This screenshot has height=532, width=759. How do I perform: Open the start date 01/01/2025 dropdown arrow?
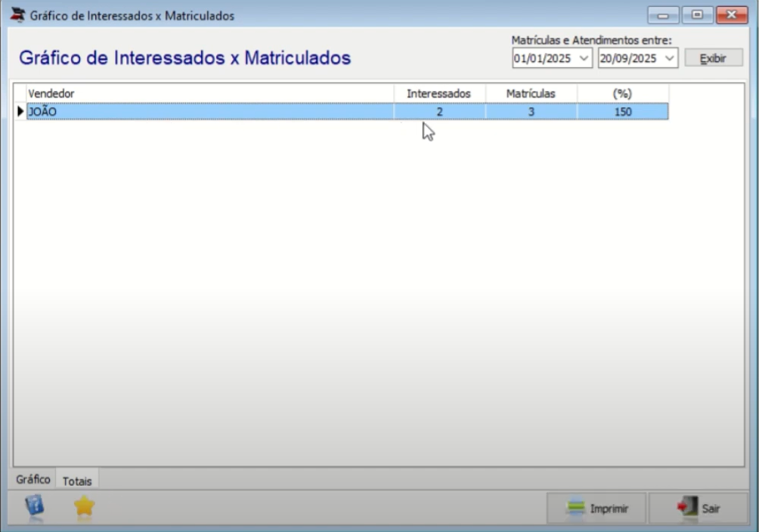(x=584, y=59)
